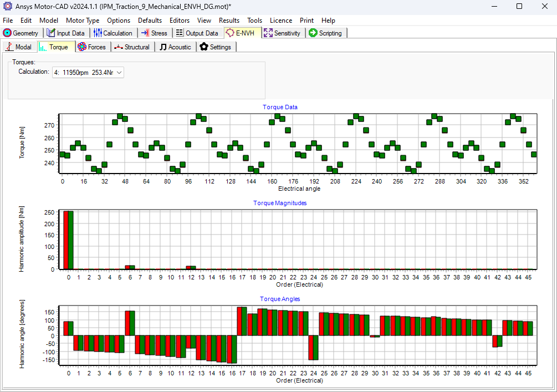Open the Defaults menu
This screenshot has width=557, height=392.
[x=150, y=21]
